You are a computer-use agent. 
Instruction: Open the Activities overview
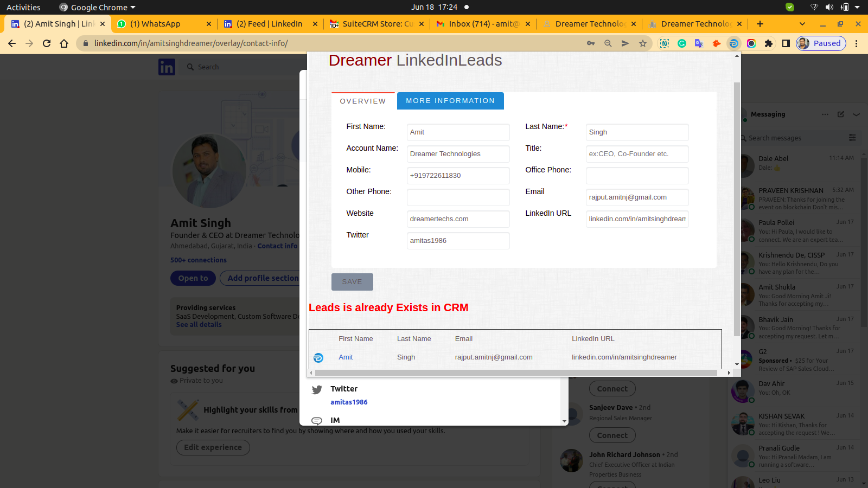(x=23, y=7)
